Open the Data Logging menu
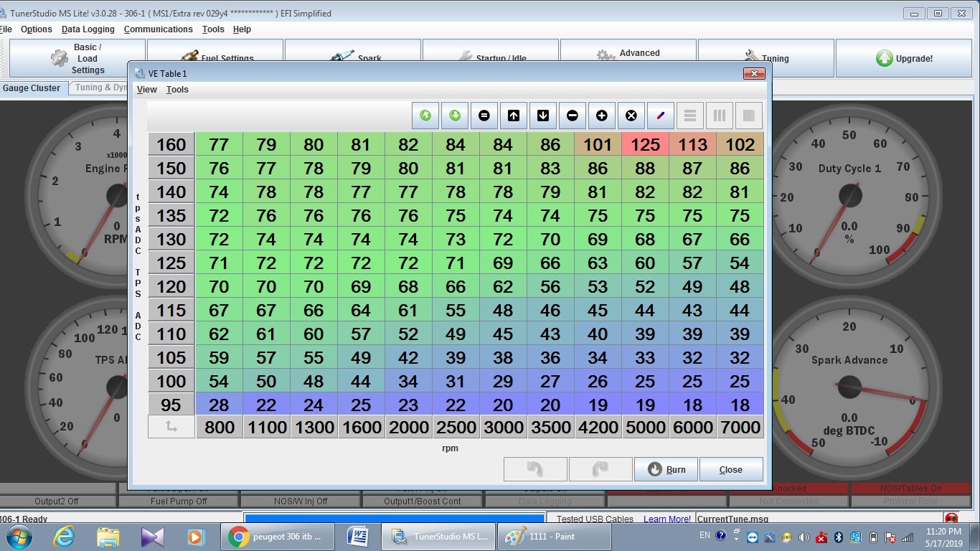 point(88,29)
